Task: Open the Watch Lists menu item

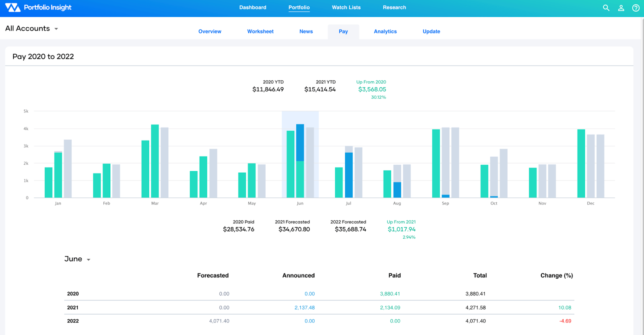Action: 346,8
